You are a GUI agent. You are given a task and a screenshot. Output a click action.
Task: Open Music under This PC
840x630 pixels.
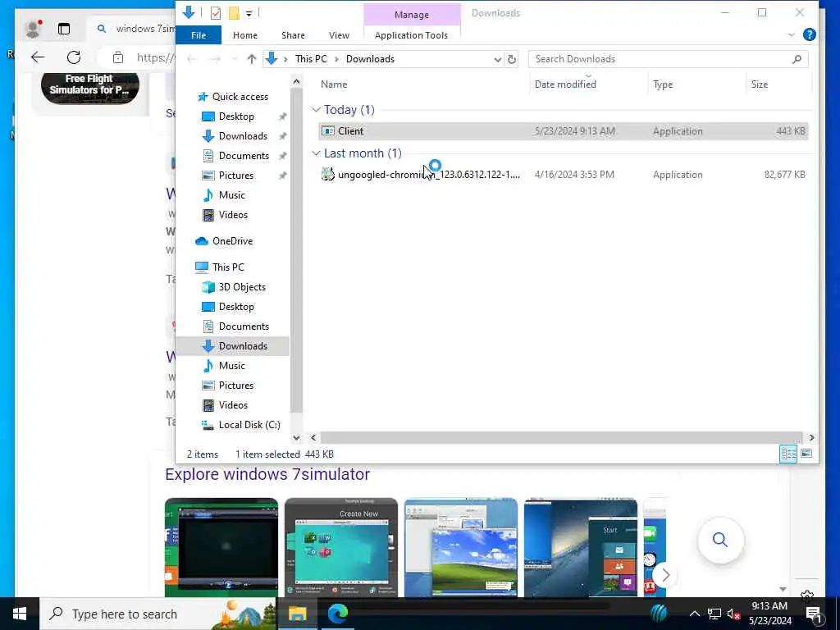[231, 366]
